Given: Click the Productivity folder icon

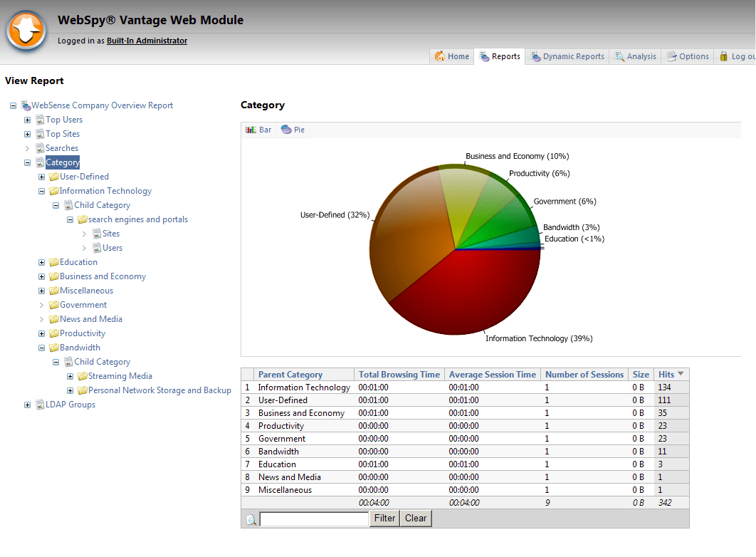Looking at the screenshot, I should click(54, 333).
